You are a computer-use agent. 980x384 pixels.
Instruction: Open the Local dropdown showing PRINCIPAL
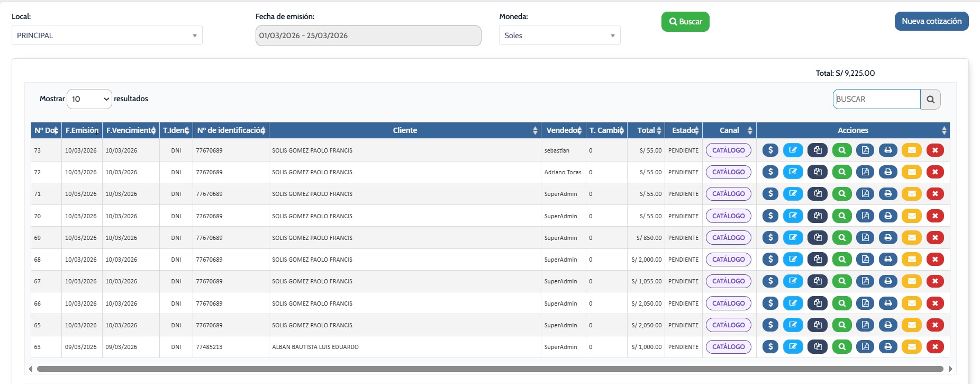click(107, 35)
